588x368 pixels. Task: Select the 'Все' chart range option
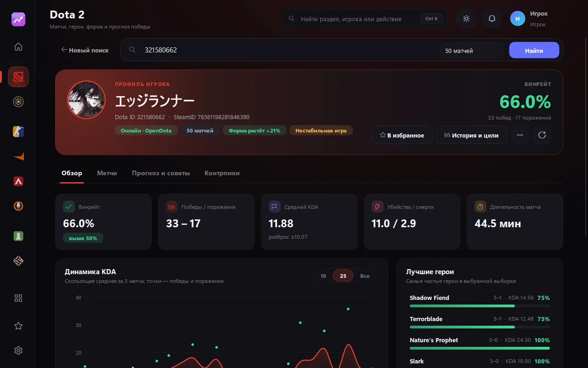[365, 276]
